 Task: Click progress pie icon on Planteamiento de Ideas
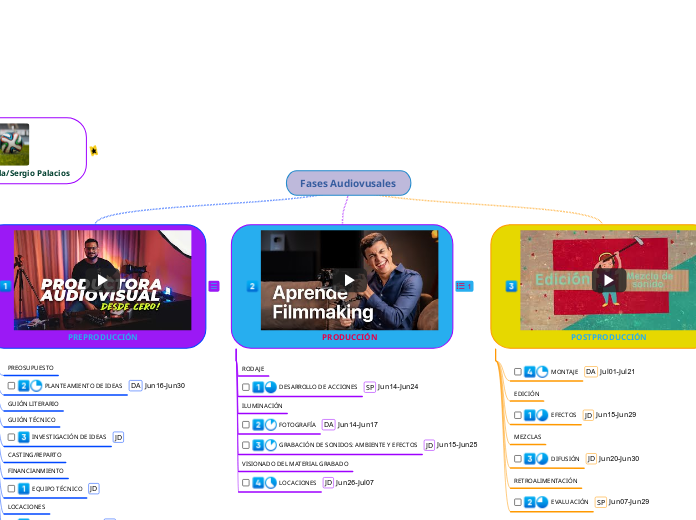(36, 385)
